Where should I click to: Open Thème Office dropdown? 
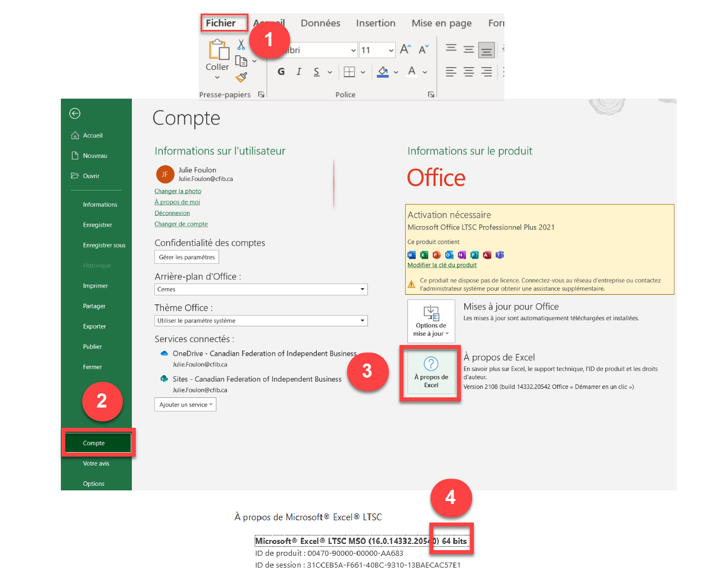coord(261,321)
